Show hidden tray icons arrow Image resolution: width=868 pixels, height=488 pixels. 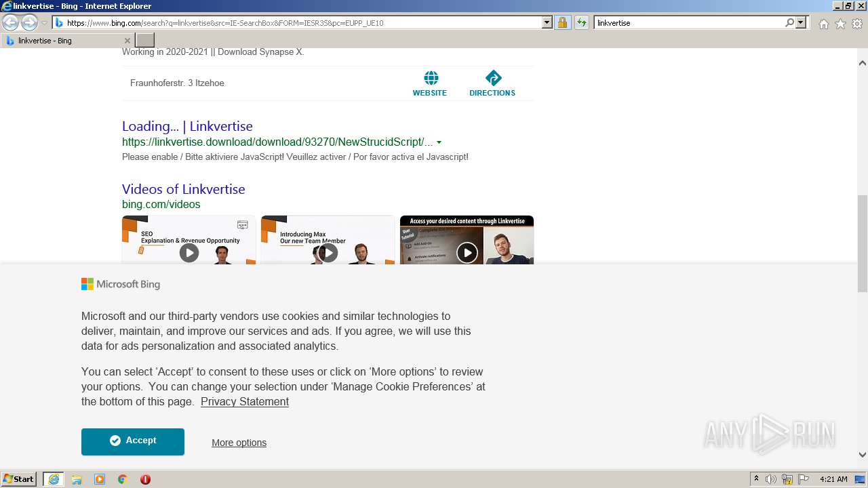[756, 479]
